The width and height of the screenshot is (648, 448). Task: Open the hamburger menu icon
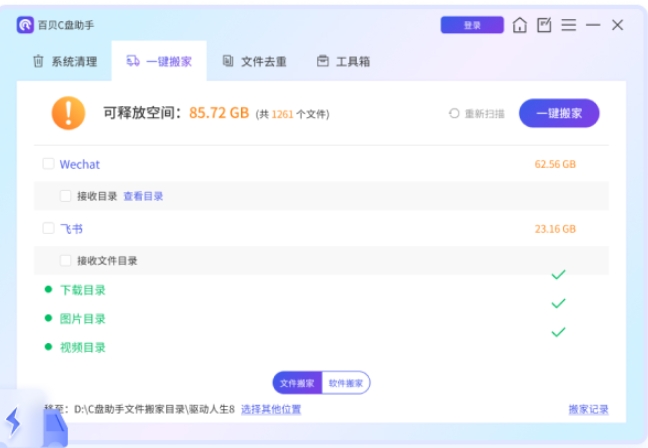point(569,25)
